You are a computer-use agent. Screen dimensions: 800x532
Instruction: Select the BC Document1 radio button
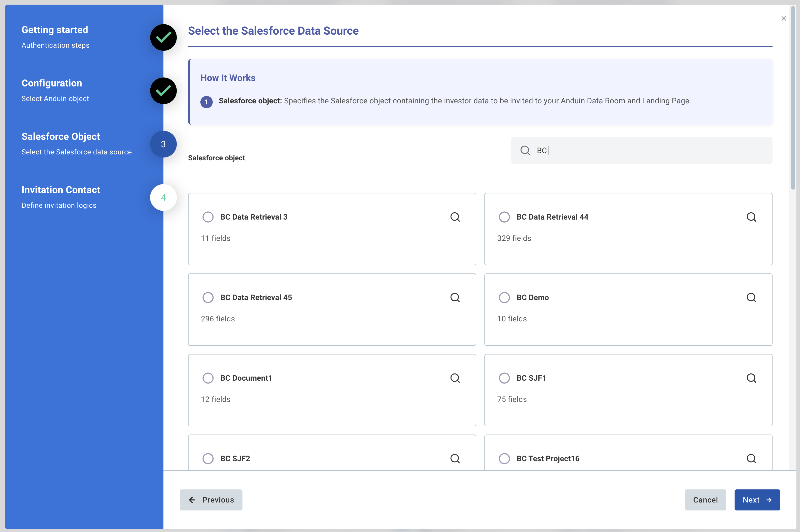[208, 378]
